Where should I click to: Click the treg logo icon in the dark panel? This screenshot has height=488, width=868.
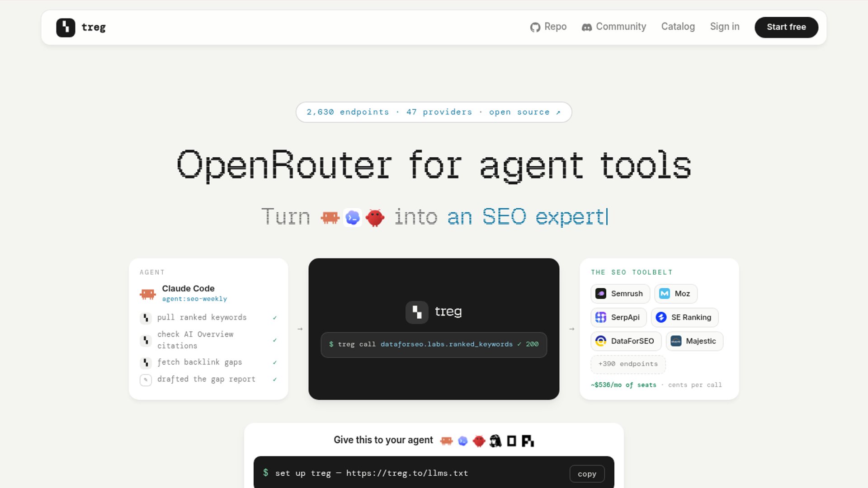tap(417, 312)
